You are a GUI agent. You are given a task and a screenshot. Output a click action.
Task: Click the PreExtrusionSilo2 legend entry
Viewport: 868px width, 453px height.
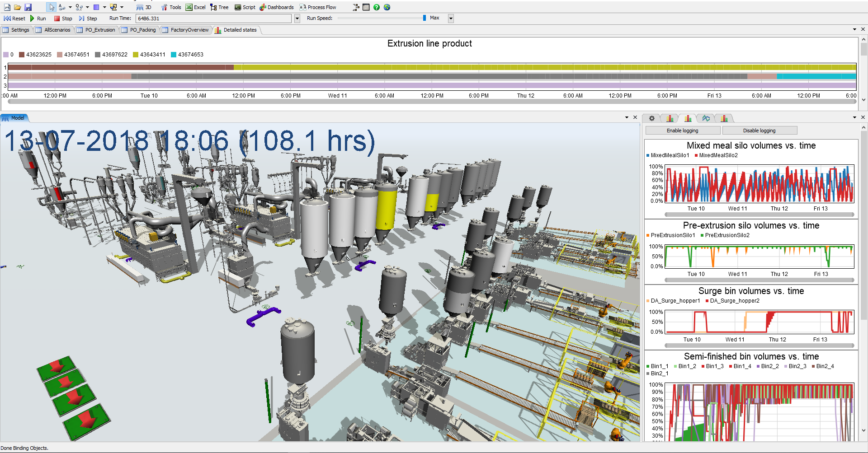pos(725,235)
